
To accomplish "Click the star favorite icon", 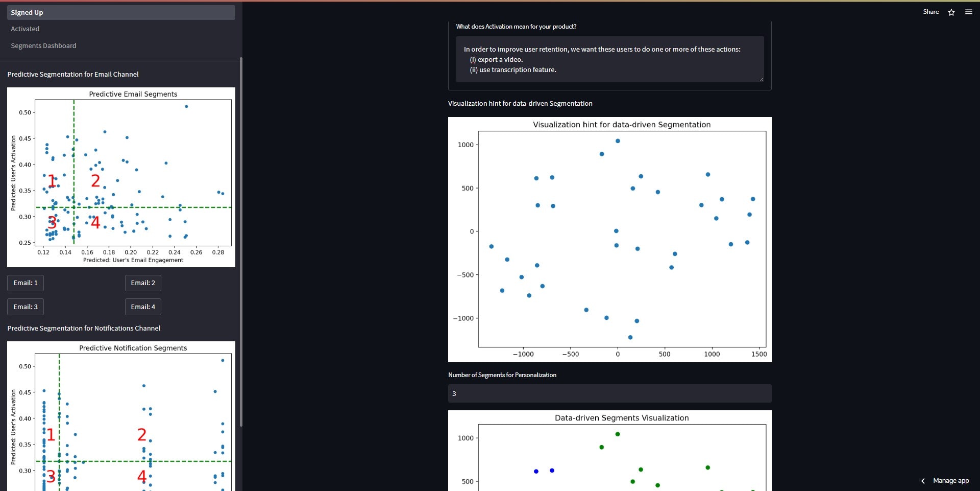I will [951, 12].
